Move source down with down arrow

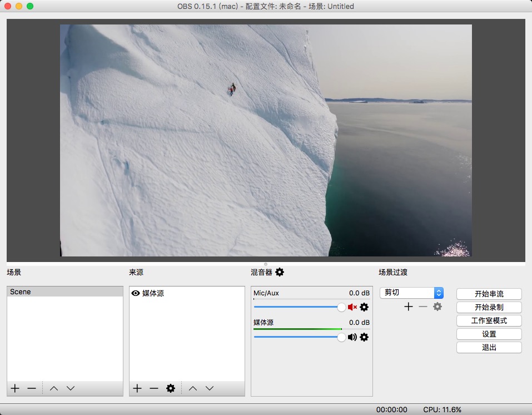[210, 388]
